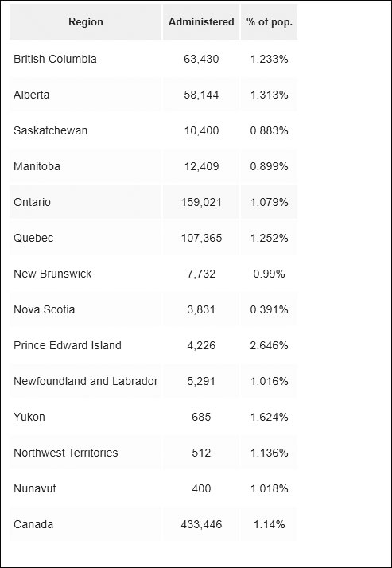Select the Prince Edward Island cell
The width and height of the screenshot is (392, 568).
tap(86, 345)
